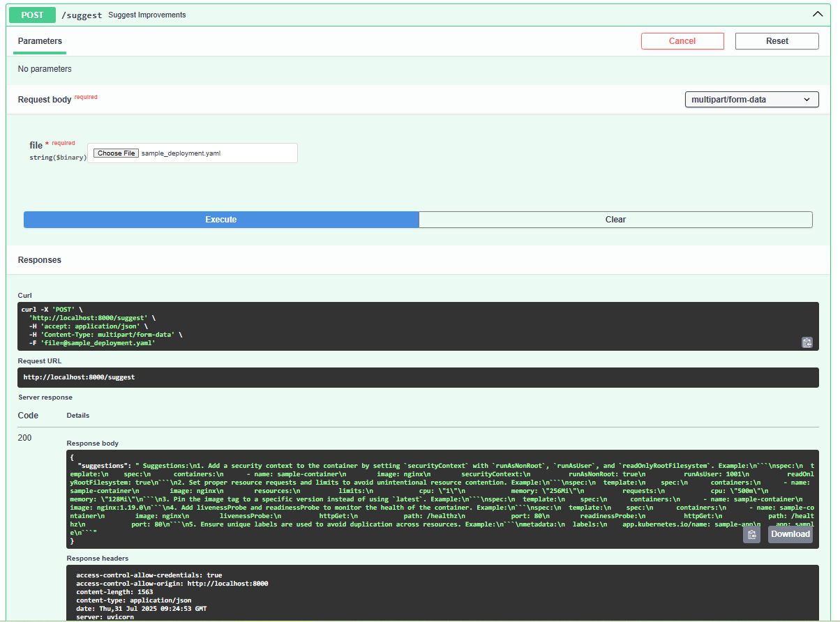Click the Cancel button
840x622 pixels.
point(682,41)
